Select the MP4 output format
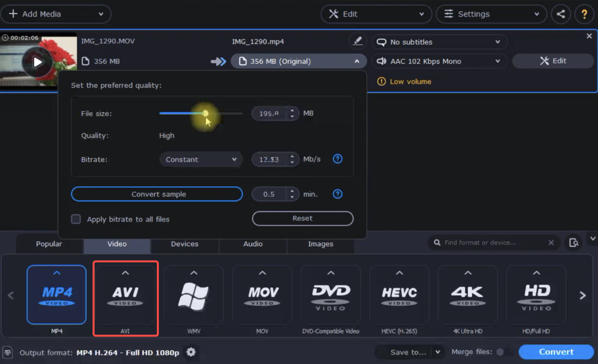 tap(56, 295)
